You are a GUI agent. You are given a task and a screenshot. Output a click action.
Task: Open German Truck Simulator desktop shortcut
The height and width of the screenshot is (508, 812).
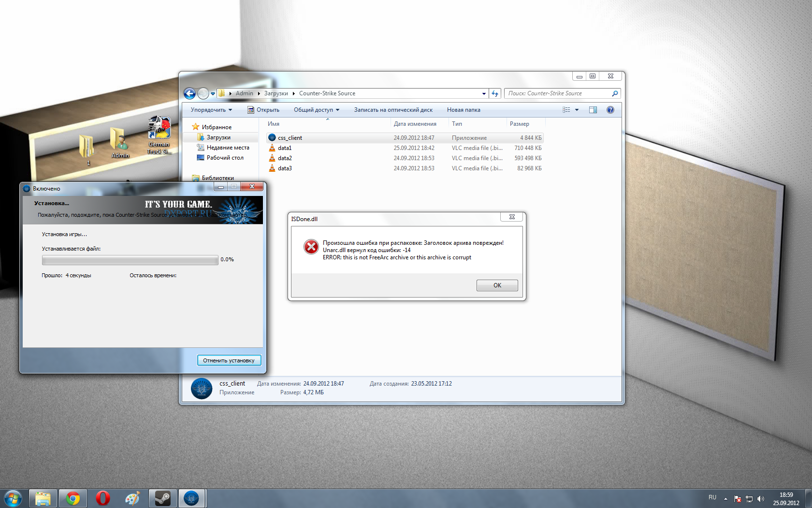pos(159,134)
